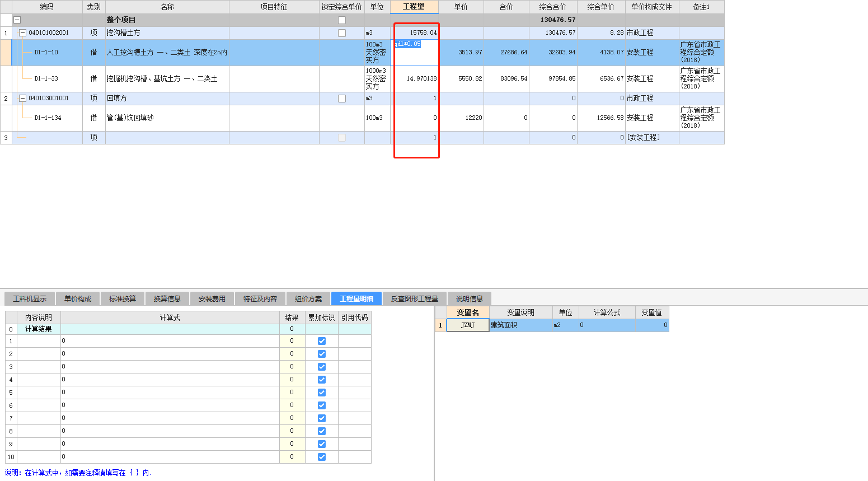This screenshot has height=481, width=868.
Task: Click the 计算结果 row label
Action: [x=39, y=329]
